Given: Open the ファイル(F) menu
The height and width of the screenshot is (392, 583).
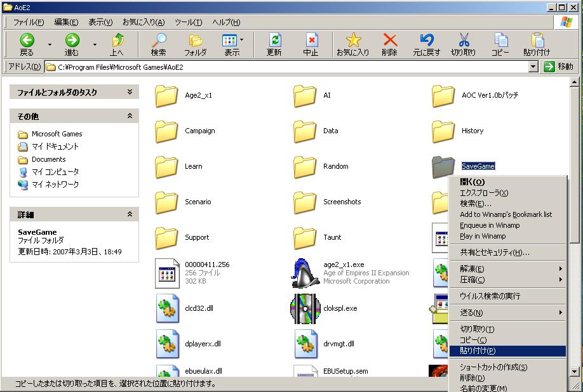Looking at the screenshot, I should point(29,22).
